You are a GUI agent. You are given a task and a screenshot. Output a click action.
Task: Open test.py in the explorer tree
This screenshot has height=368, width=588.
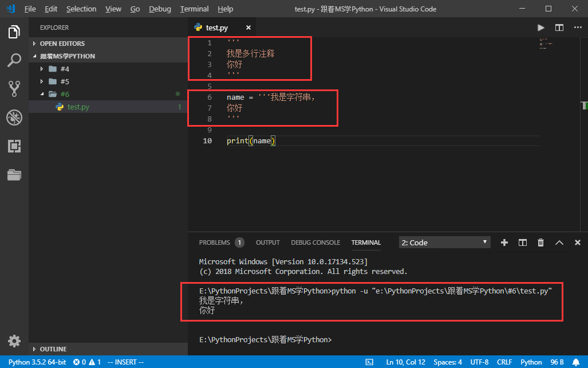pos(78,107)
